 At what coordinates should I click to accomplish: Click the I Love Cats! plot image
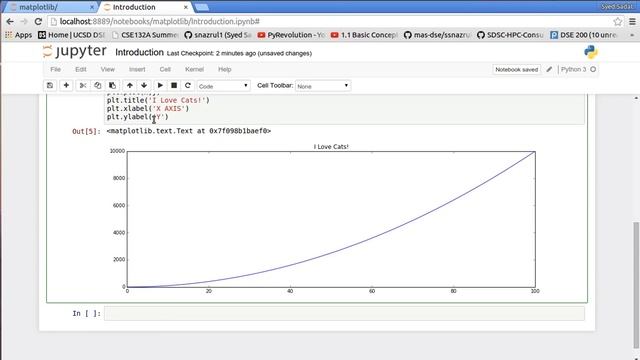[324, 218]
